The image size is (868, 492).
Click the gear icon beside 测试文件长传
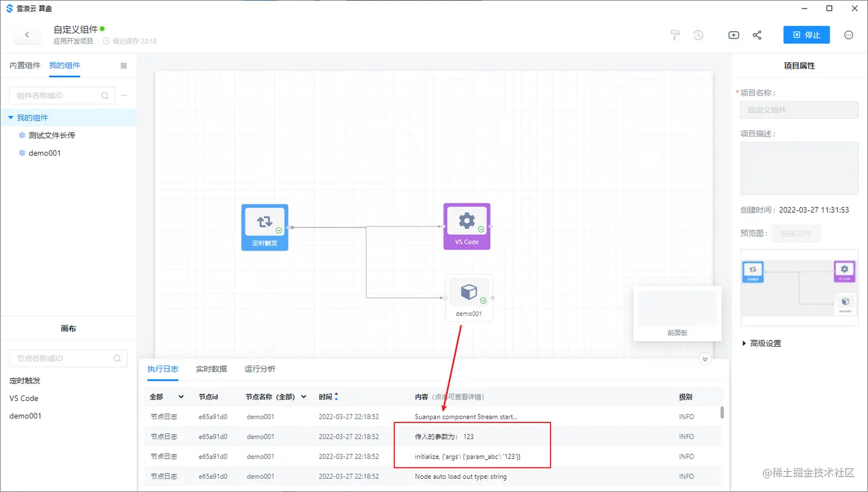tap(22, 135)
